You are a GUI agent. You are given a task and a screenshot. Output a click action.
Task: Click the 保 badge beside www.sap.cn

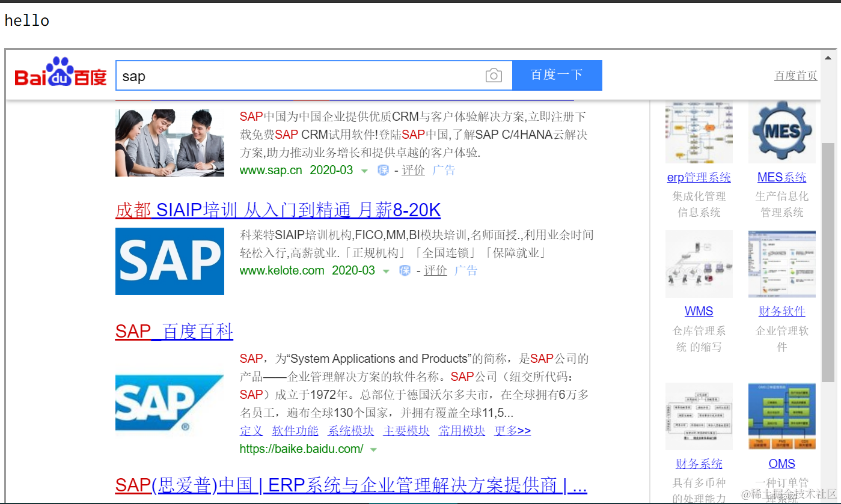(x=384, y=171)
